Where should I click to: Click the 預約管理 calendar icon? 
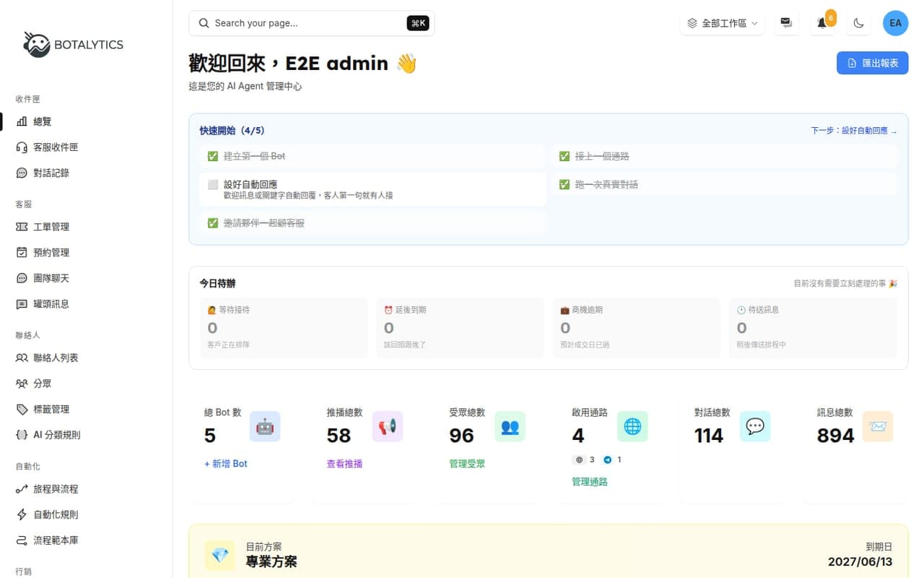coord(22,252)
